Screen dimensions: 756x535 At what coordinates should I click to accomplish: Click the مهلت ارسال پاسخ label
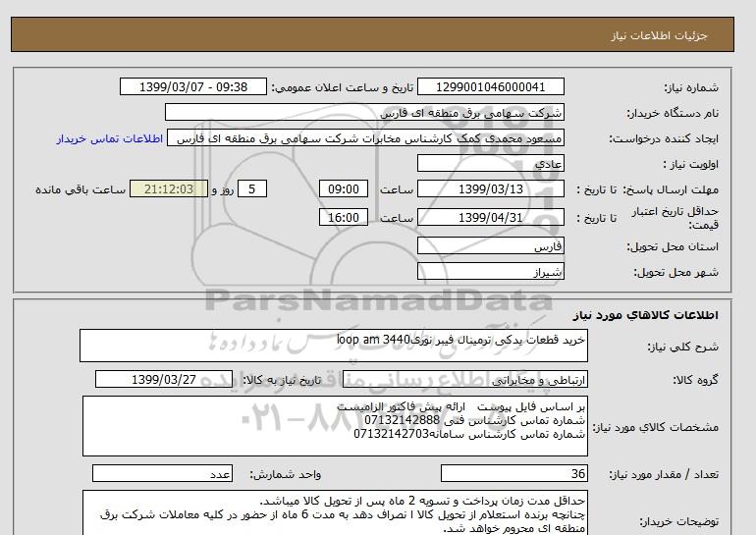point(671,189)
